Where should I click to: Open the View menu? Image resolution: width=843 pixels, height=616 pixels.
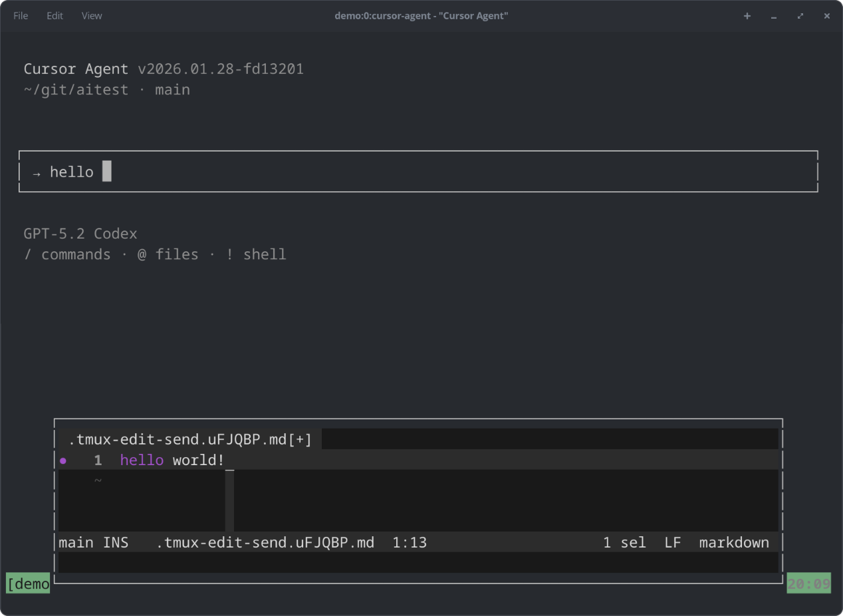point(92,15)
